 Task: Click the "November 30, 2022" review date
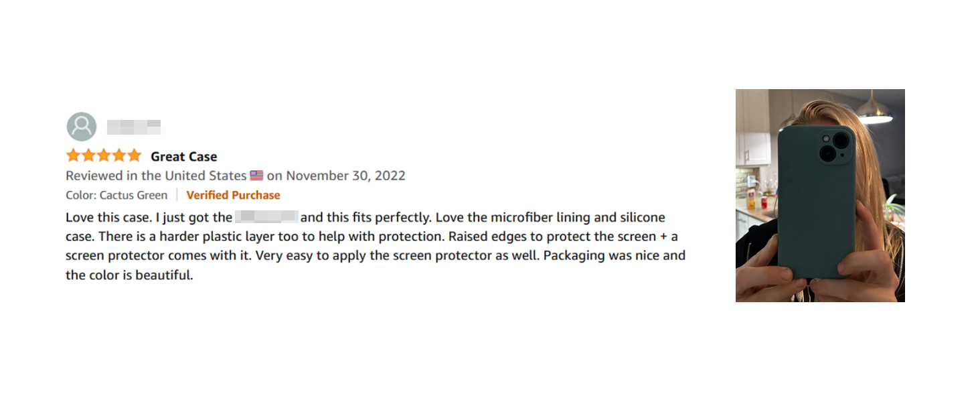click(345, 176)
